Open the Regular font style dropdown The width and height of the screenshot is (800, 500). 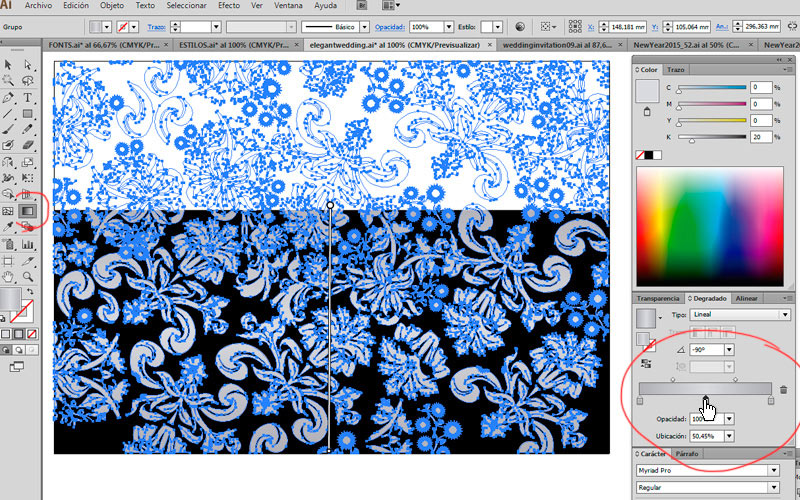pyautogui.click(x=774, y=488)
